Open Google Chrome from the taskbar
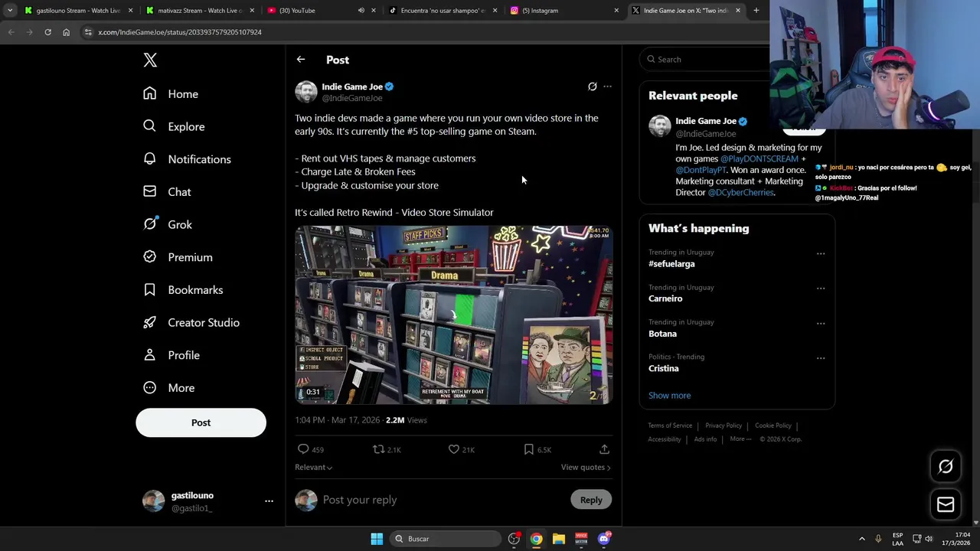 537,539
